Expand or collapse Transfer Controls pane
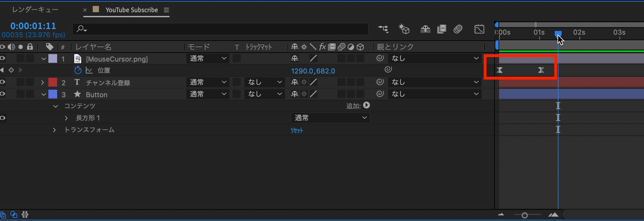Image resolution: width=644 pixels, height=221 pixels. [14, 215]
